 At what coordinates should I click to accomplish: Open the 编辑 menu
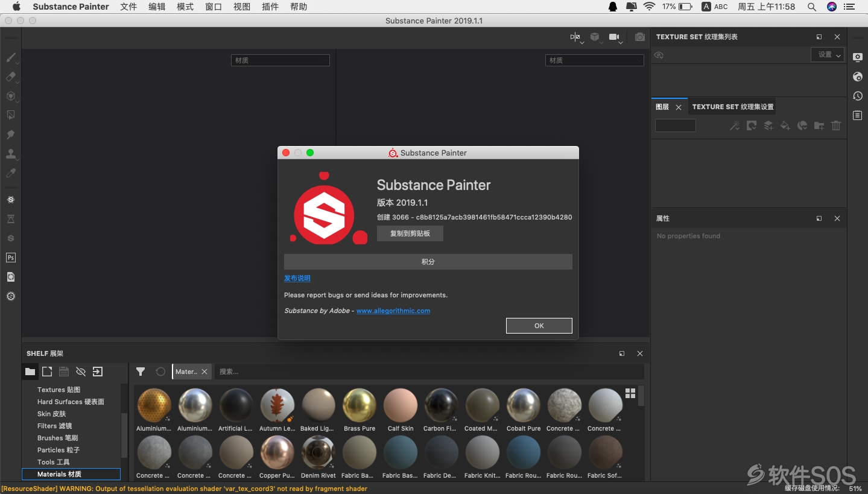tap(157, 7)
